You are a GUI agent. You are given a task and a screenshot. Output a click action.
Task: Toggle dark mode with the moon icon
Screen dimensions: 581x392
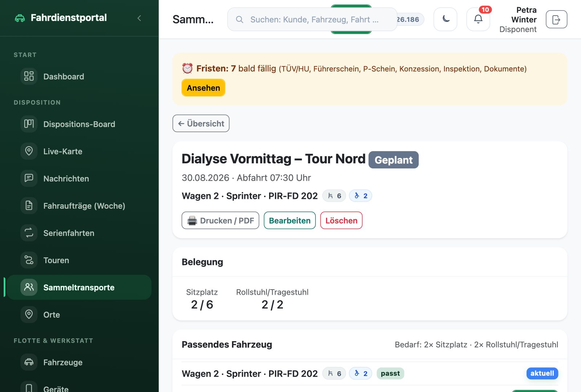[x=445, y=19]
